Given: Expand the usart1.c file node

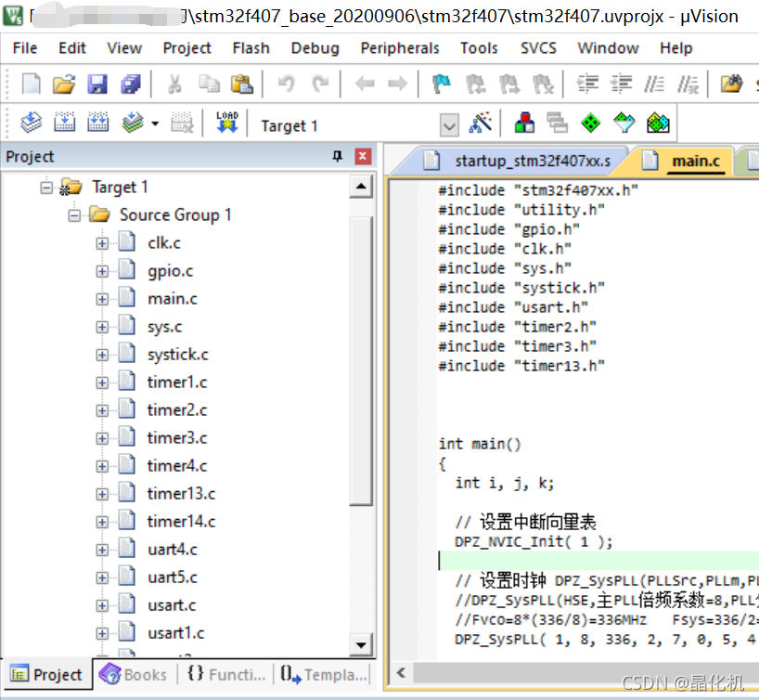Looking at the screenshot, I should (102, 633).
